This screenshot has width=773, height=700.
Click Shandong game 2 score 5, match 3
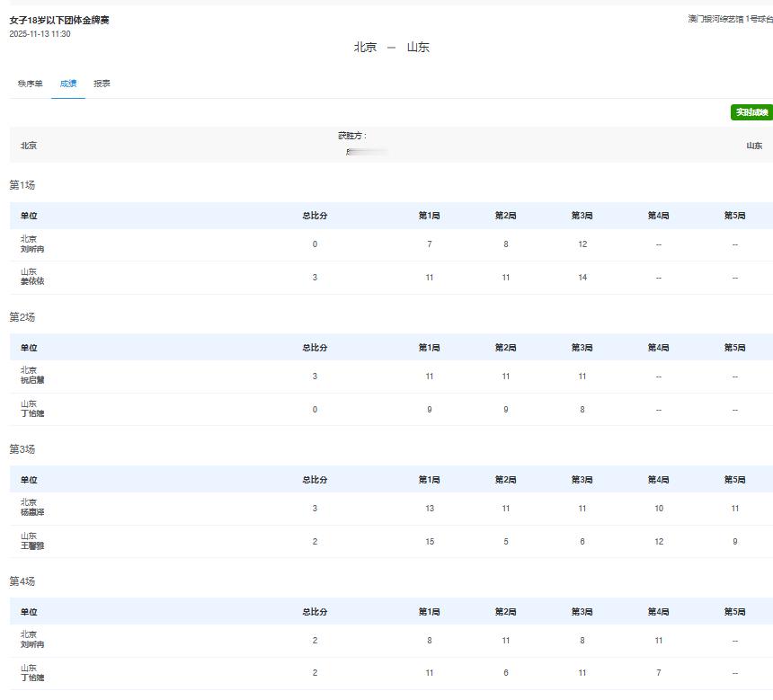pos(506,542)
